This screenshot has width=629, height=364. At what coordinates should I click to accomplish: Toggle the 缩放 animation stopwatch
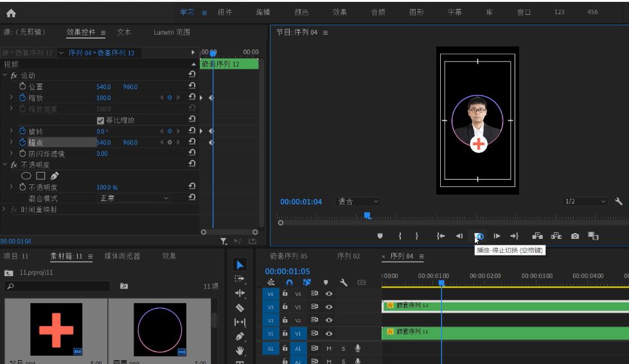tap(22, 98)
